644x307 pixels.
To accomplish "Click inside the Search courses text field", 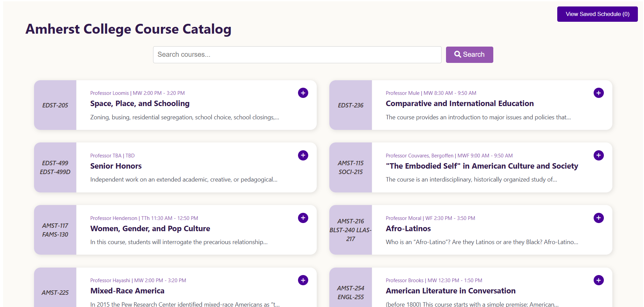I will click(297, 54).
